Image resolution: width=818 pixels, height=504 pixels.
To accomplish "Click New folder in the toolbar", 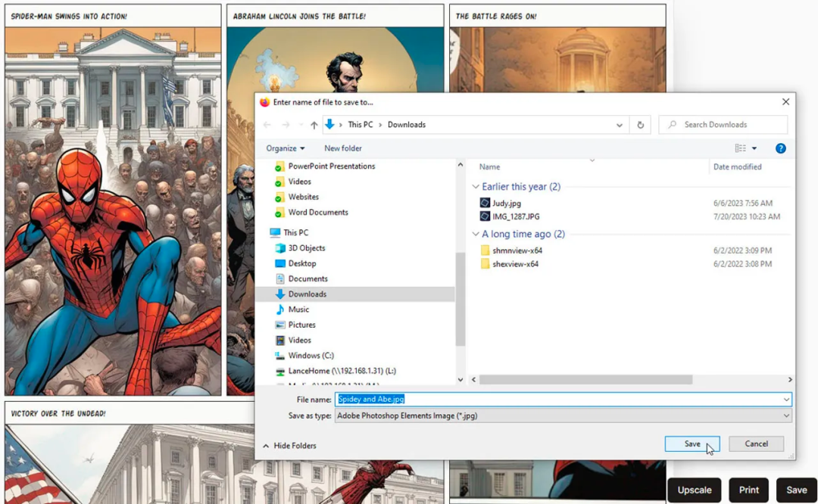I will pyautogui.click(x=343, y=148).
